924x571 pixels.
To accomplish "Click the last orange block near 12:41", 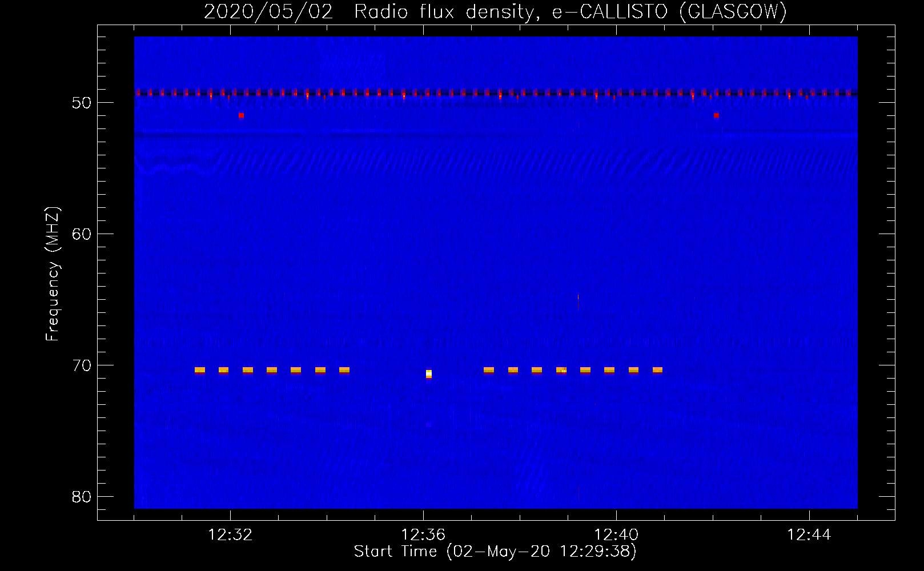I will pos(657,371).
